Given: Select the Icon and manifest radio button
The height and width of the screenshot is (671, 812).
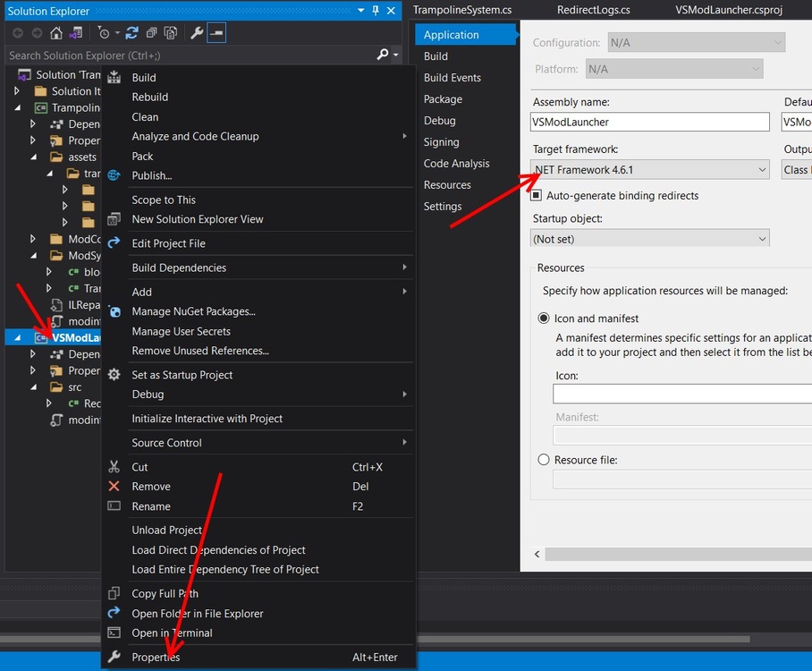Looking at the screenshot, I should click(544, 319).
